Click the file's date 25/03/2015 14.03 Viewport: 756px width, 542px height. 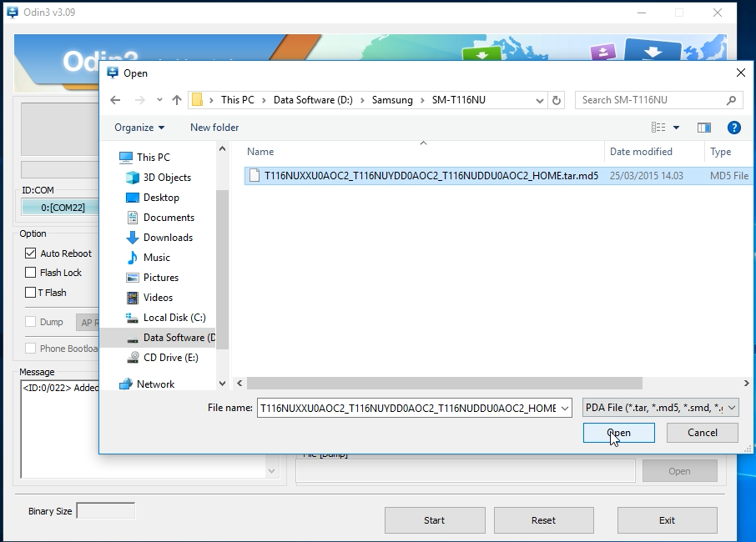[646, 176]
